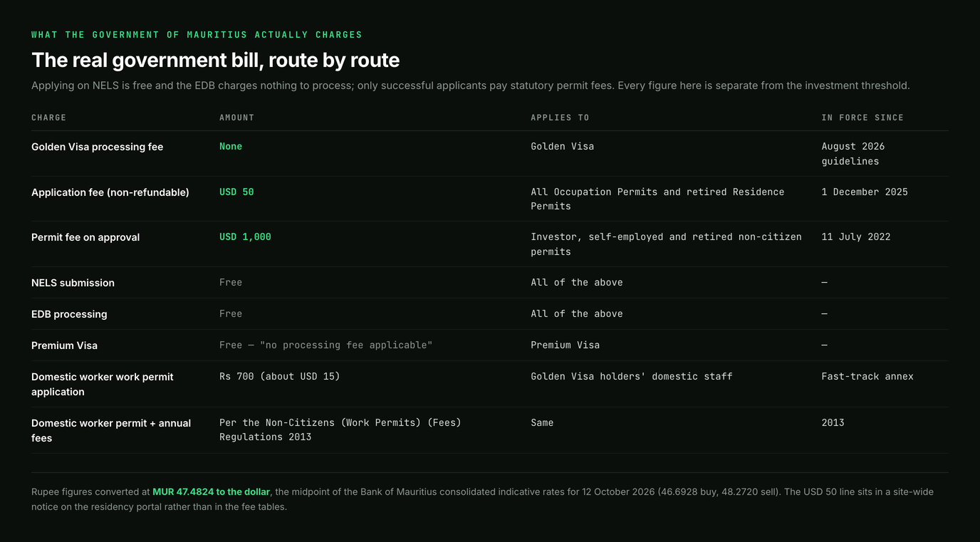Viewport: 980px width, 542px height.
Task: Click the heading "The real government bill, route by route"
Action: click(x=215, y=60)
